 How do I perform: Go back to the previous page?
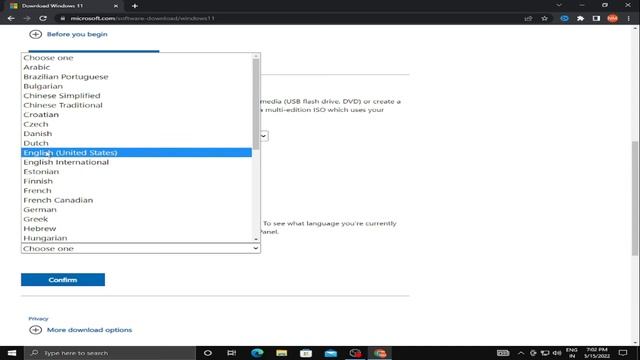[11, 18]
